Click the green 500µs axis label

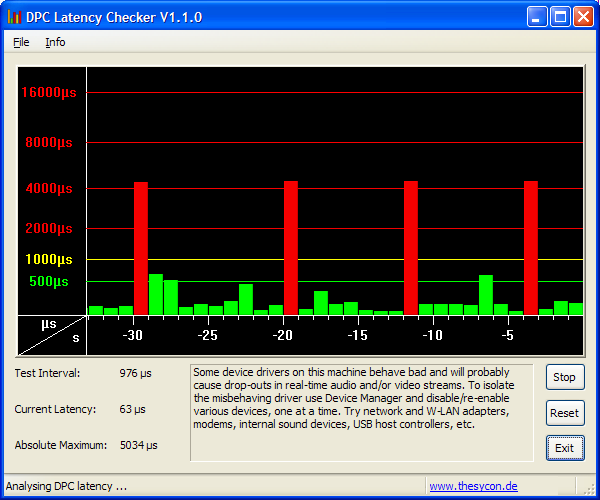pyautogui.click(x=49, y=282)
